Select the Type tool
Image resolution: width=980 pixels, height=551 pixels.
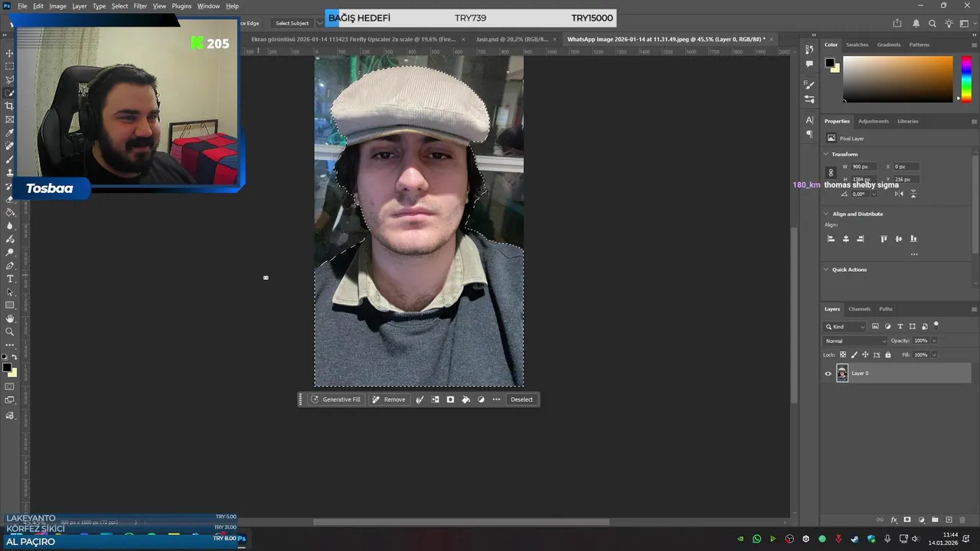(x=10, y=279)
